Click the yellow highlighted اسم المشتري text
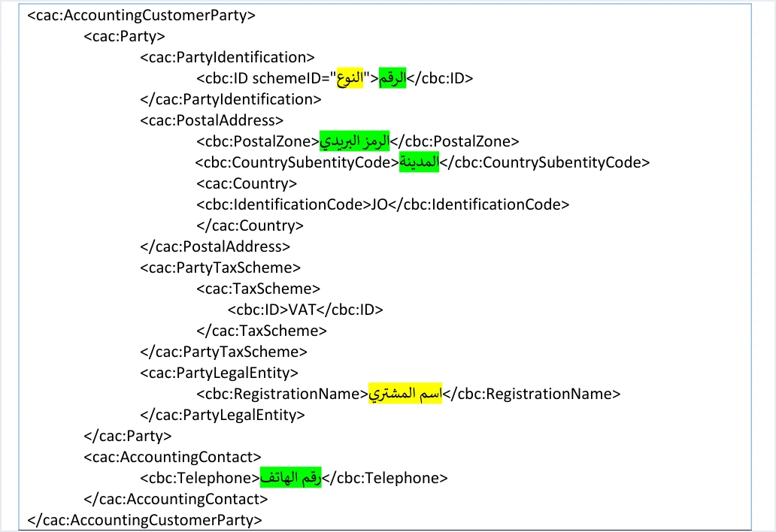This screenshot has width=776, height=532. pos(405,394)
